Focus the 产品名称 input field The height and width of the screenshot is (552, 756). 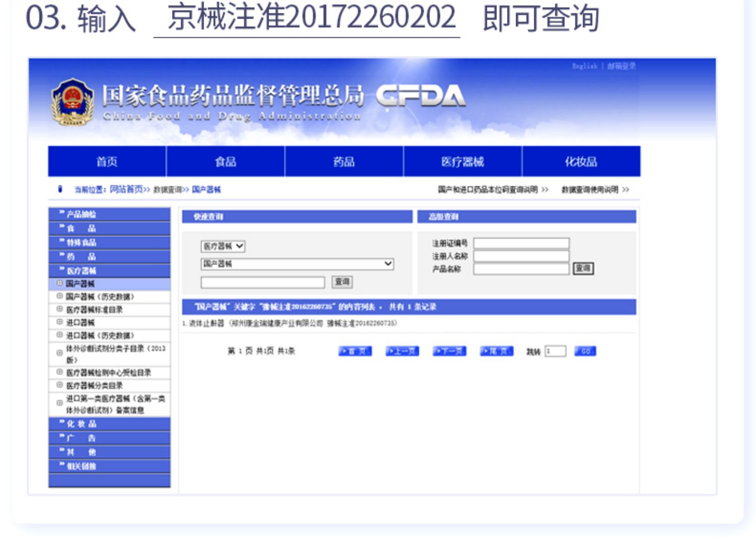pos(521,269)
